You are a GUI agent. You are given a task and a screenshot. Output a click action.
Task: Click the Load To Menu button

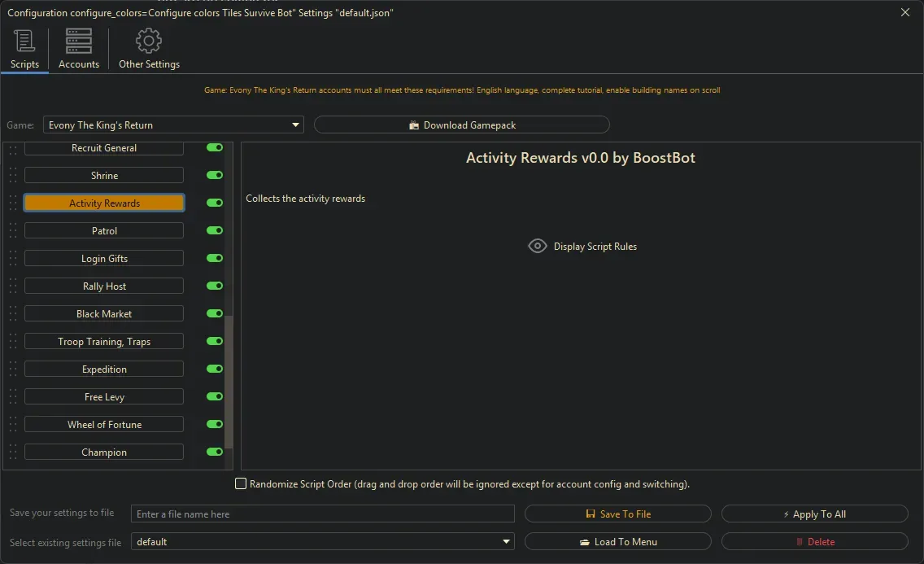(x=618, y=541)
